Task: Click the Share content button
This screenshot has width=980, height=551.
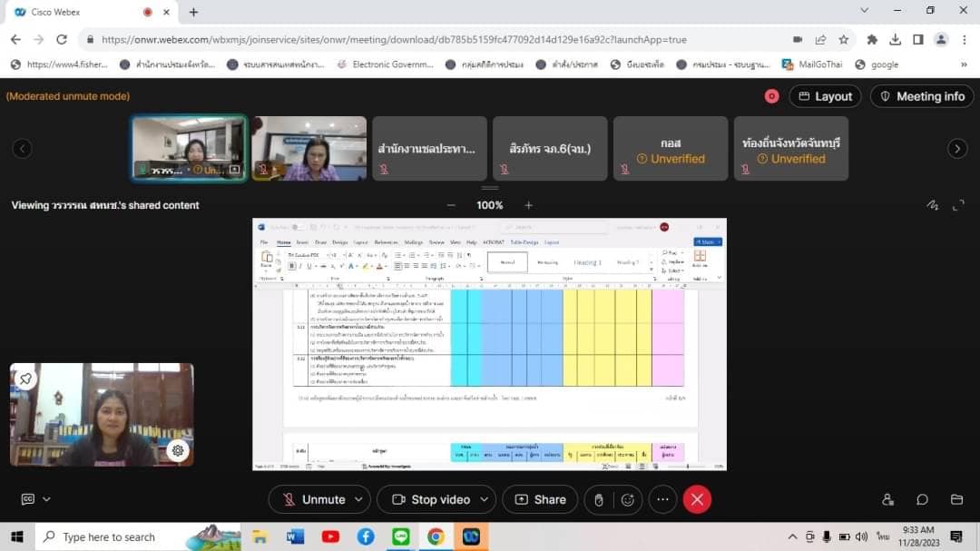Action: click(x=541, y=500)
